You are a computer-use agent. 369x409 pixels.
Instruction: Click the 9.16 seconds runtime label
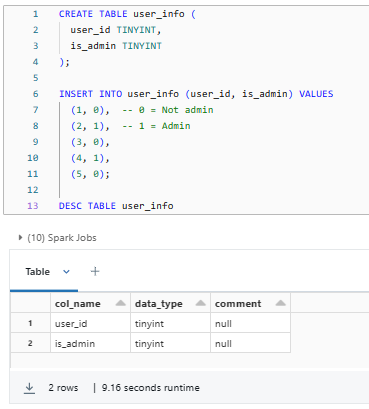151,388
